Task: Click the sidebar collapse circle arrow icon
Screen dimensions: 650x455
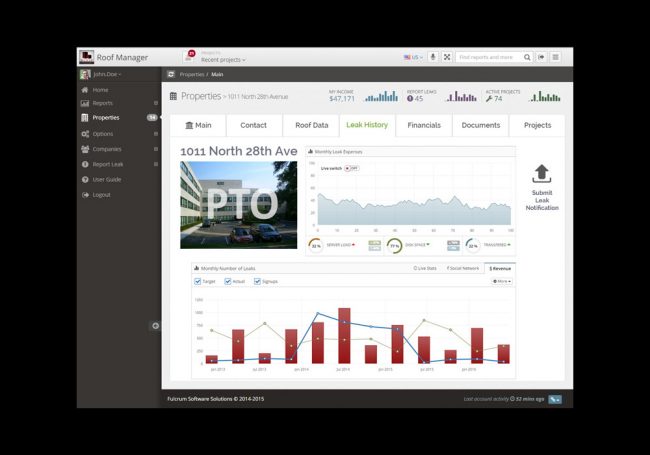Action: 155,326
